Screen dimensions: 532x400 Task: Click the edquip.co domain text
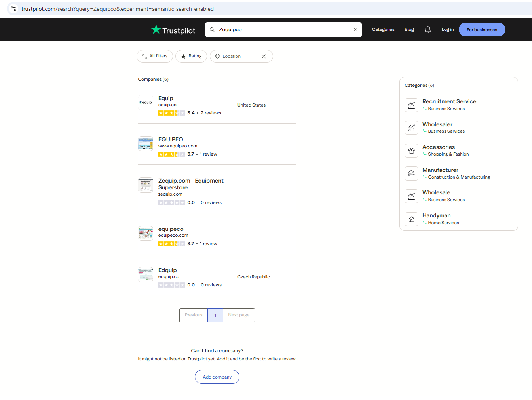point(169,277)
